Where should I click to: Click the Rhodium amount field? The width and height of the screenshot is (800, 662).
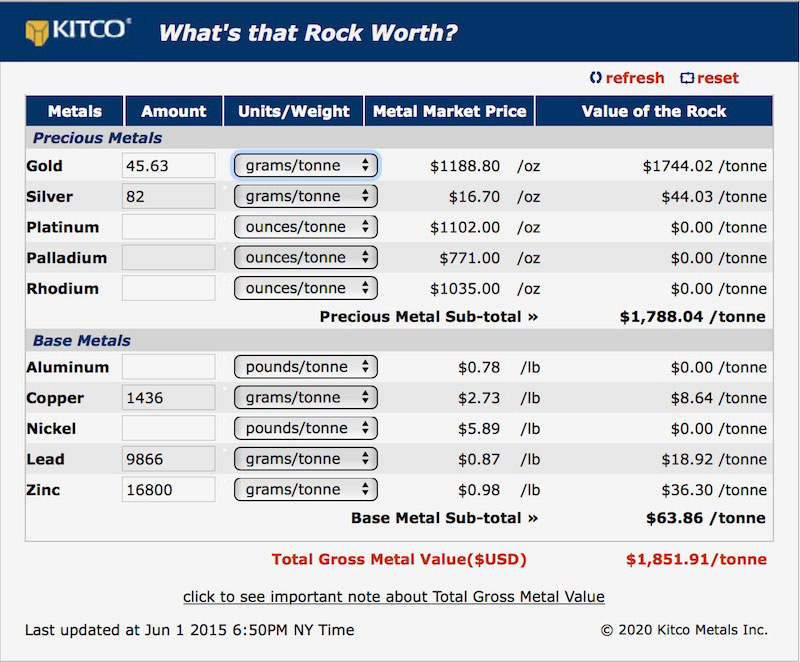click(168, 288)
